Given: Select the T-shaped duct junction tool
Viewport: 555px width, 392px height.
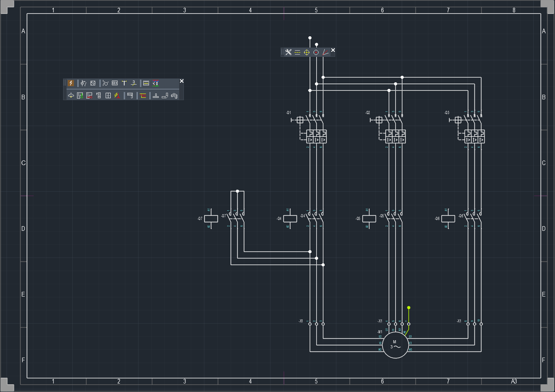Looking at the screenshot, I should (156, 95).
